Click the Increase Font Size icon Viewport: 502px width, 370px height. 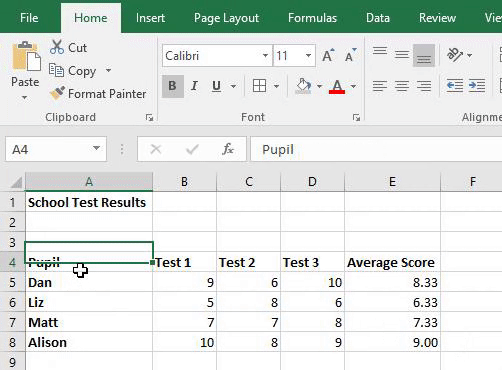pos(328,55)
